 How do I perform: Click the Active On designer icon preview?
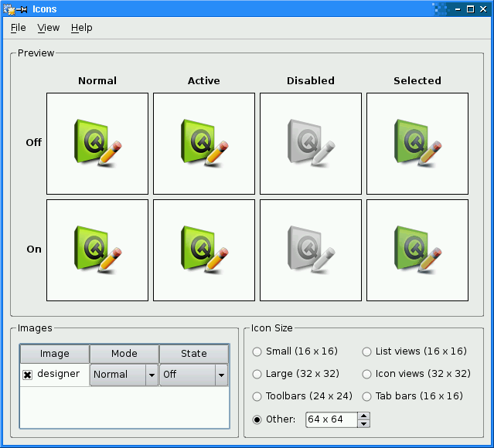point(204,250)
